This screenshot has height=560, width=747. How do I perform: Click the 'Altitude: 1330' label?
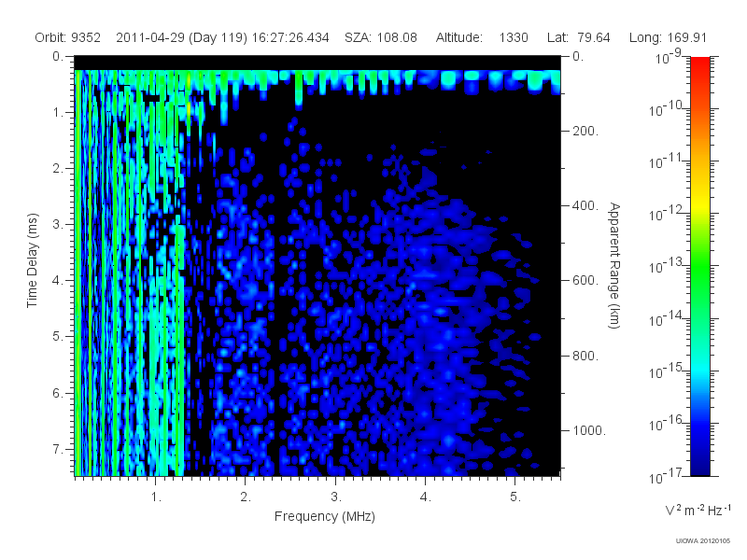coord(482,37)
